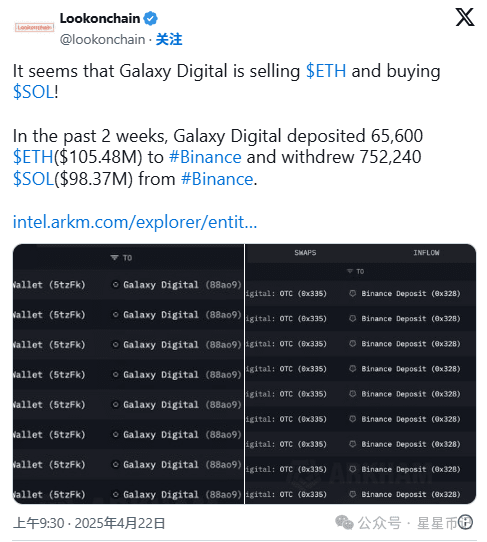Click the right panel TO filter icon

point(350,271)
